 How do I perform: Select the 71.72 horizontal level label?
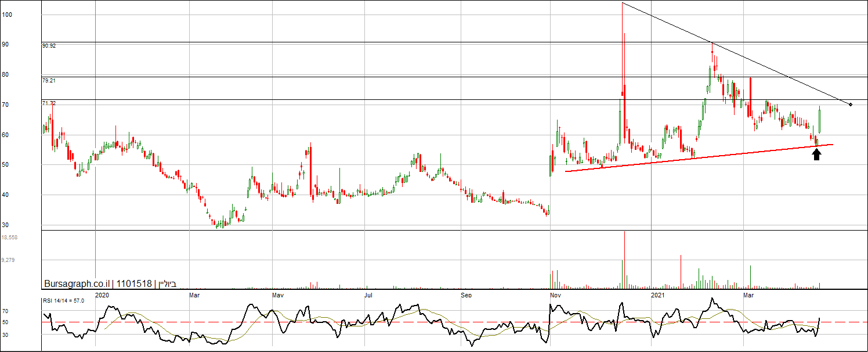click(x=49, y=103)
